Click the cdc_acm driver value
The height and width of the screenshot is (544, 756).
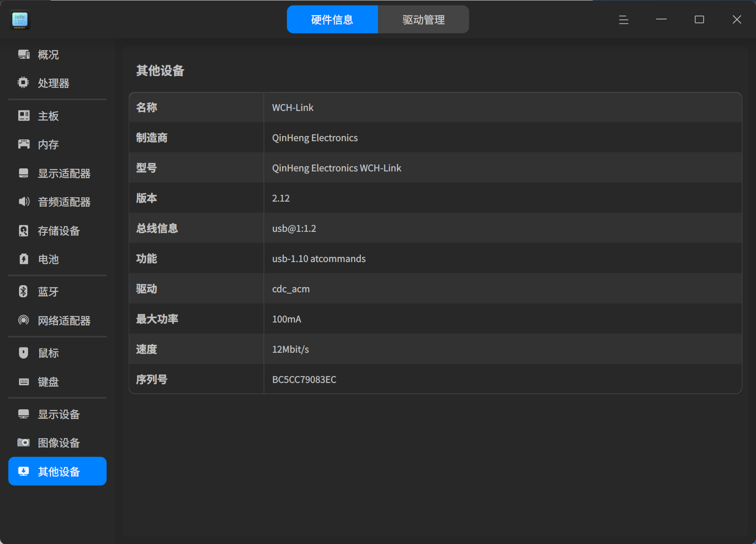pos(291,289)
